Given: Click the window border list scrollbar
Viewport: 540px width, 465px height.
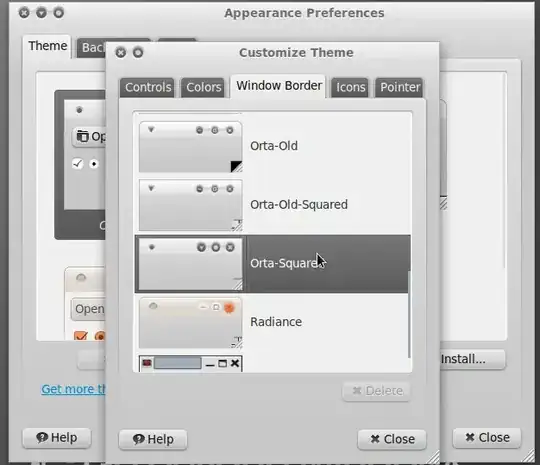Looking at the screenshot, I should [x=409, y=314].
